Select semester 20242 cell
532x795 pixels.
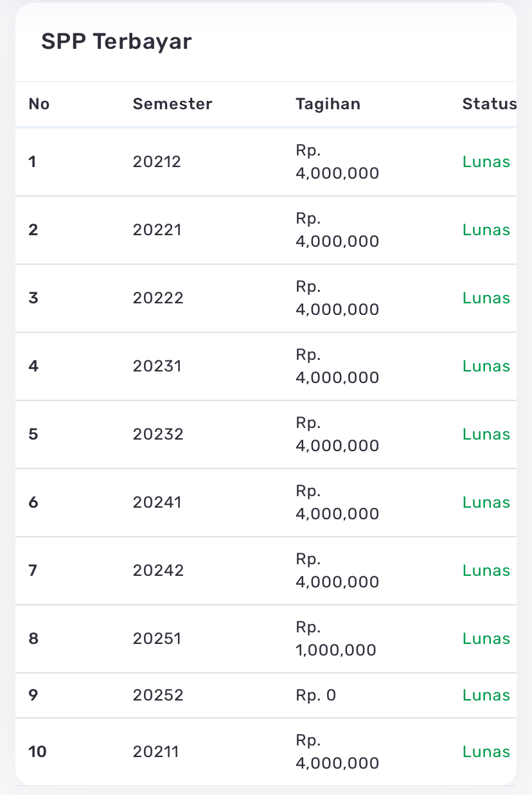pyautogui.click(x=158, y=571)
